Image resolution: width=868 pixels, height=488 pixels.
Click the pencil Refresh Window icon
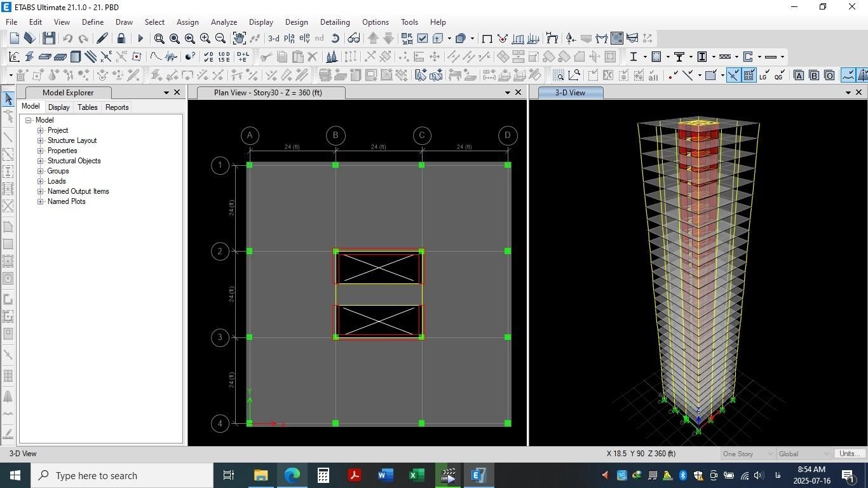(x=102, y=38)
